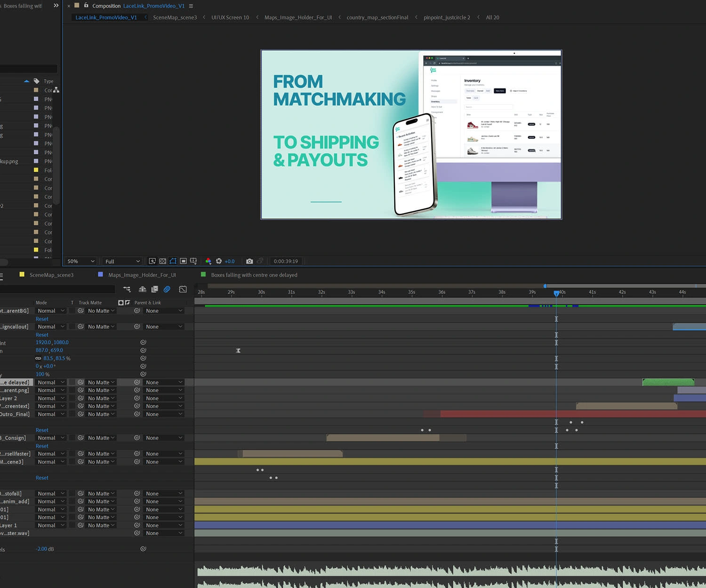Select UI/UX Screen 10 in the breadcrumb
Screen dimensions: 706x588
tap(230, 17)
